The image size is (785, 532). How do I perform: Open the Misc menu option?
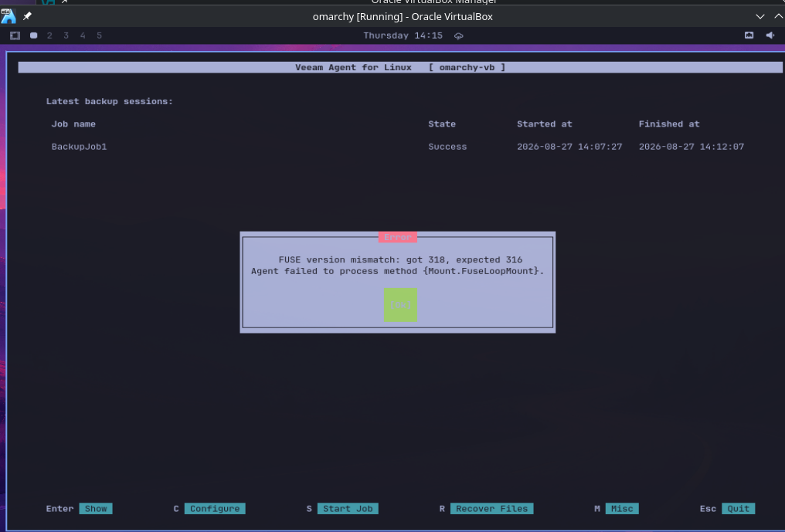click(622, 509)
